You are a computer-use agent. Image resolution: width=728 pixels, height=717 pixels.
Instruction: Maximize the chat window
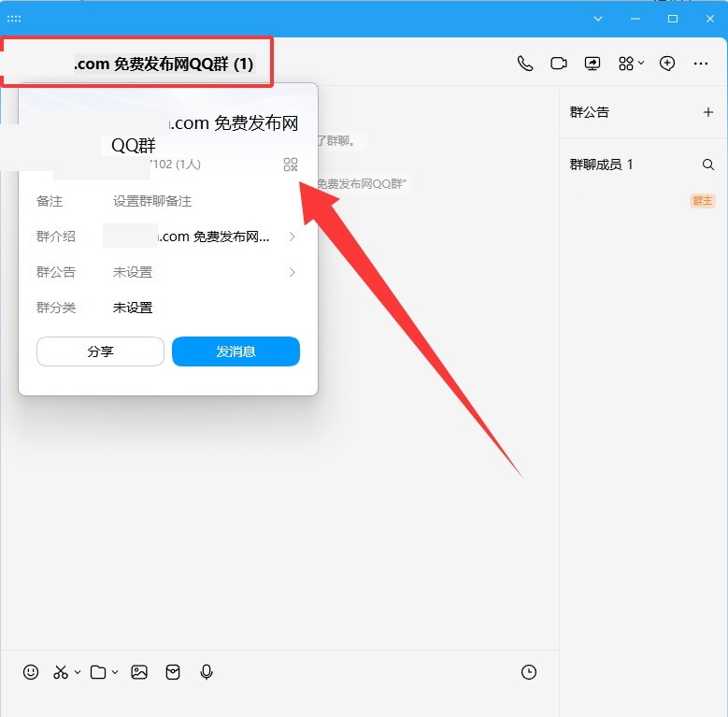(x=673, y=19)
